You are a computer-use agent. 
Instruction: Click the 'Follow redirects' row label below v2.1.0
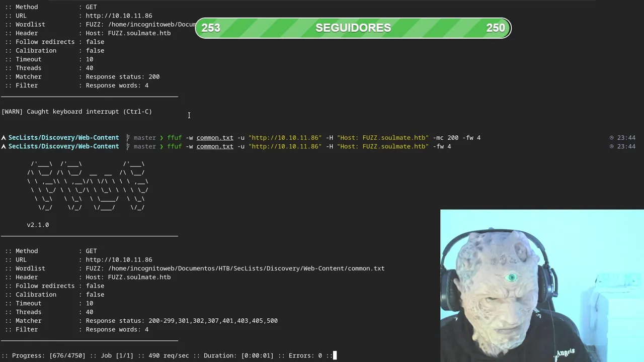point(45,286)
